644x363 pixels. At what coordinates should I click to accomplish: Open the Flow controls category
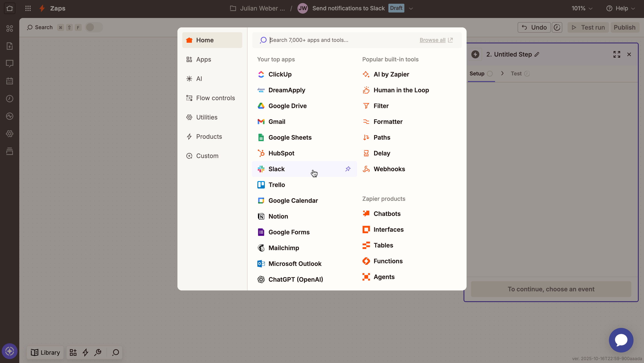click(212, 98)
